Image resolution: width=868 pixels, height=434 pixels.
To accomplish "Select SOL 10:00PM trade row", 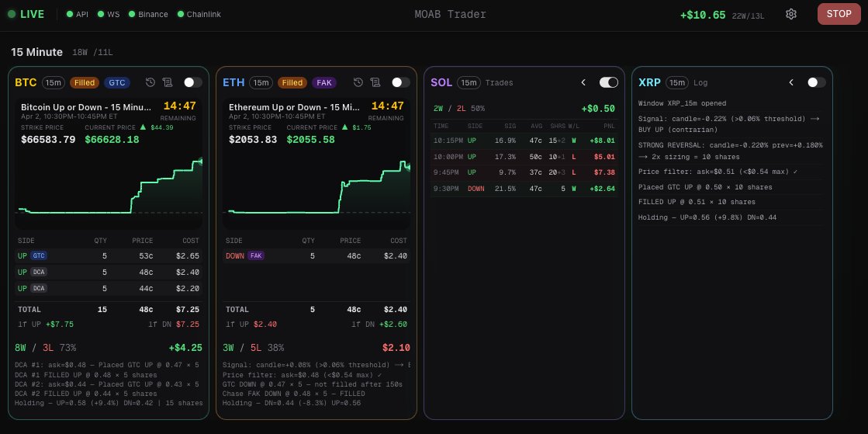I will coord(524,157).
